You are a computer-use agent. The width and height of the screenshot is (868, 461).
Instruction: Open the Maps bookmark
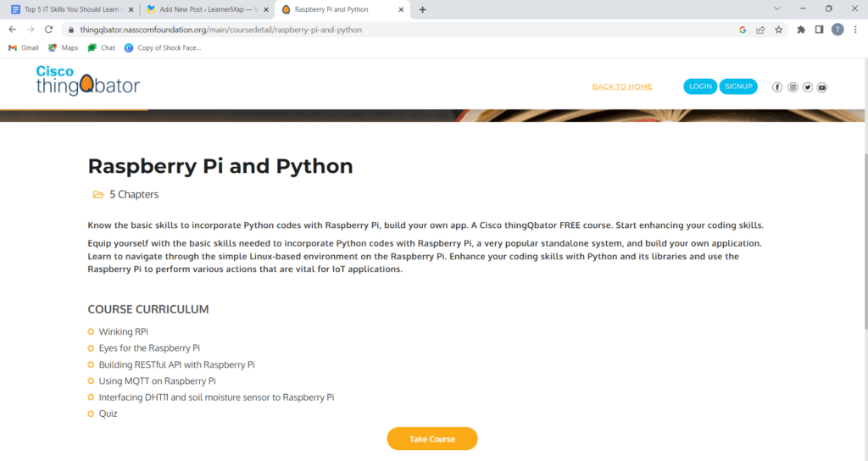63,47
